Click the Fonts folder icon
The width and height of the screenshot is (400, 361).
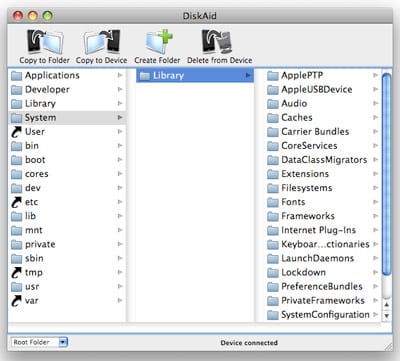tap(273, 202)
